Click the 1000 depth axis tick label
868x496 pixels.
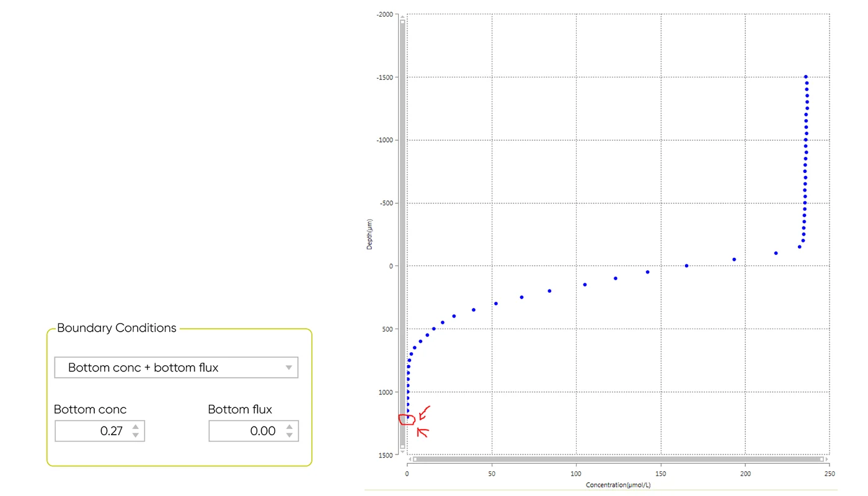click(x=386, y=392)
